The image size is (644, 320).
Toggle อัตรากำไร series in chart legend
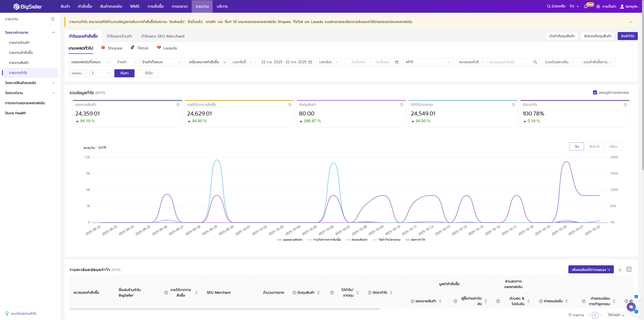(x=415, y=239)
